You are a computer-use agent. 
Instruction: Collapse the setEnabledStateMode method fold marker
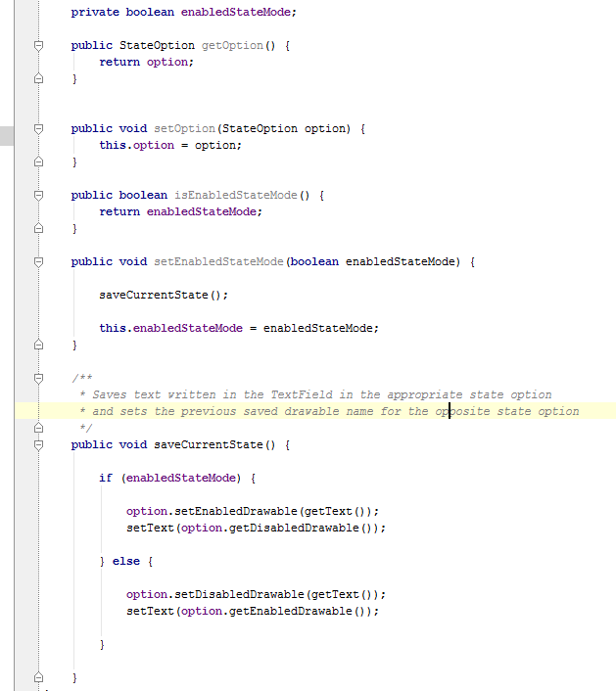pyautogui.click(x=39, y=261)
